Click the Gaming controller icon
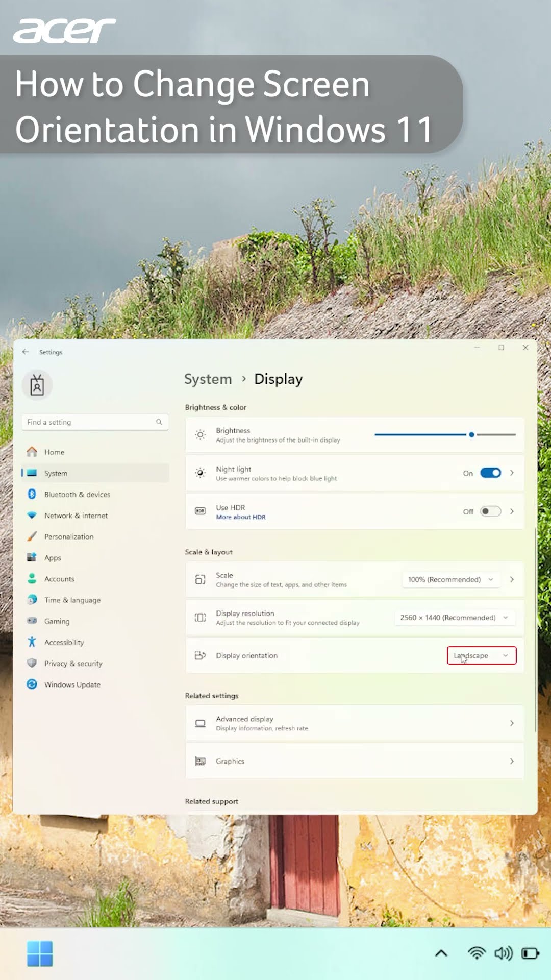This screenshot has width=551, height=980. tap(32, 621)
